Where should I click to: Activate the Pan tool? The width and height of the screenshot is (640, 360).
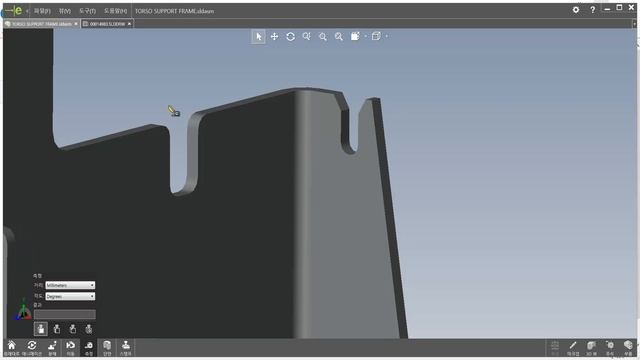274,37
